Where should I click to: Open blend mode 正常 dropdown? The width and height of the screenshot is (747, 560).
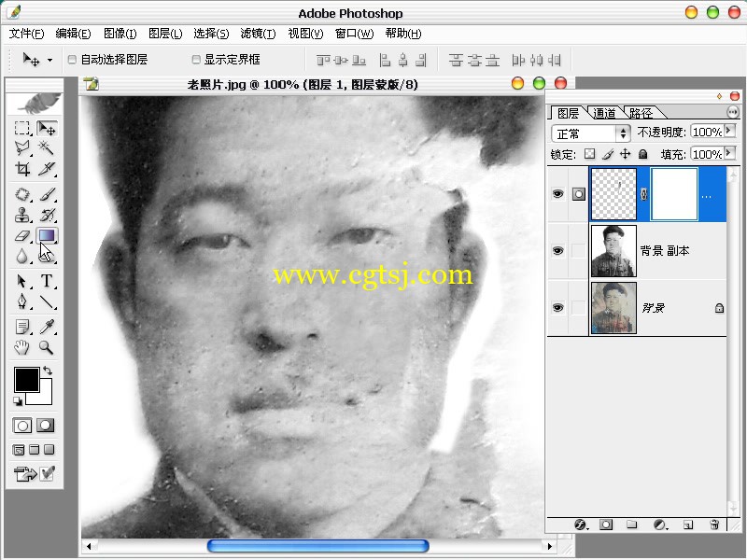pyautogui.click(x=591, y=133)
